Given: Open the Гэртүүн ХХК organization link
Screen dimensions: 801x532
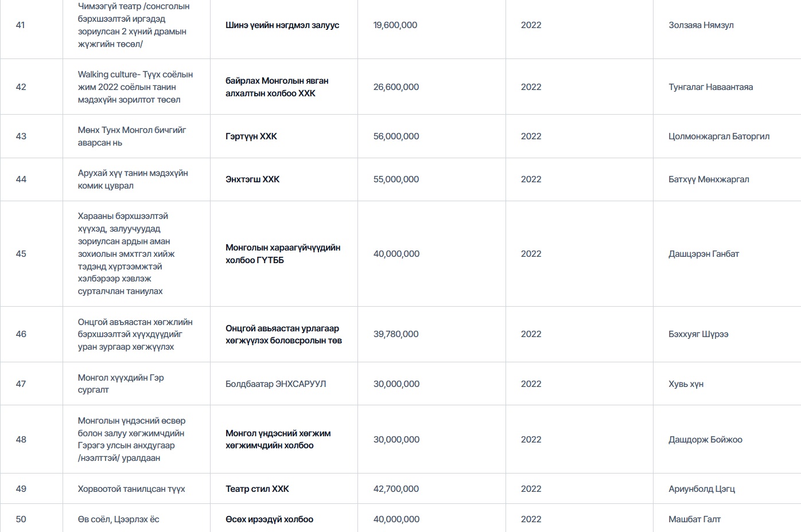Looking at the screenshot, I should tap(251, 136).
